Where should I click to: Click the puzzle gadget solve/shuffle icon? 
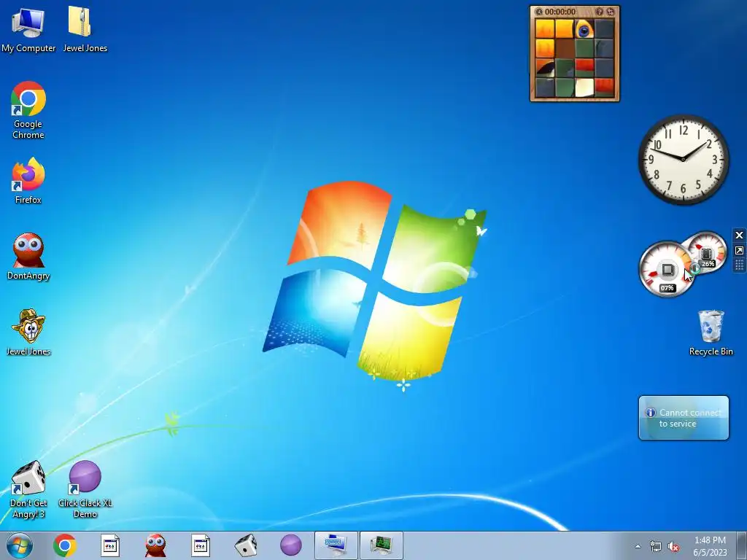[x=611, y=12]
